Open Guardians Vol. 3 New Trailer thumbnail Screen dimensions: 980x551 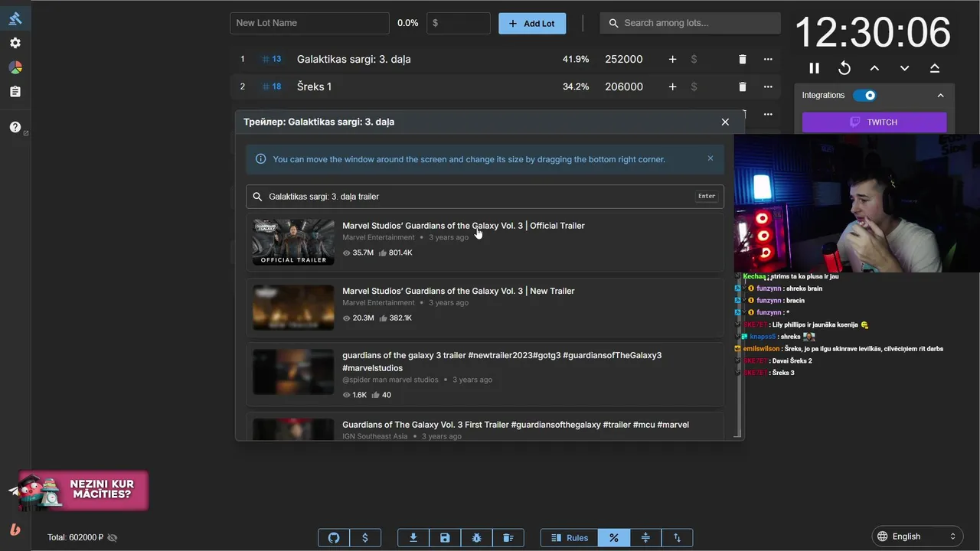tap(293, 308)
